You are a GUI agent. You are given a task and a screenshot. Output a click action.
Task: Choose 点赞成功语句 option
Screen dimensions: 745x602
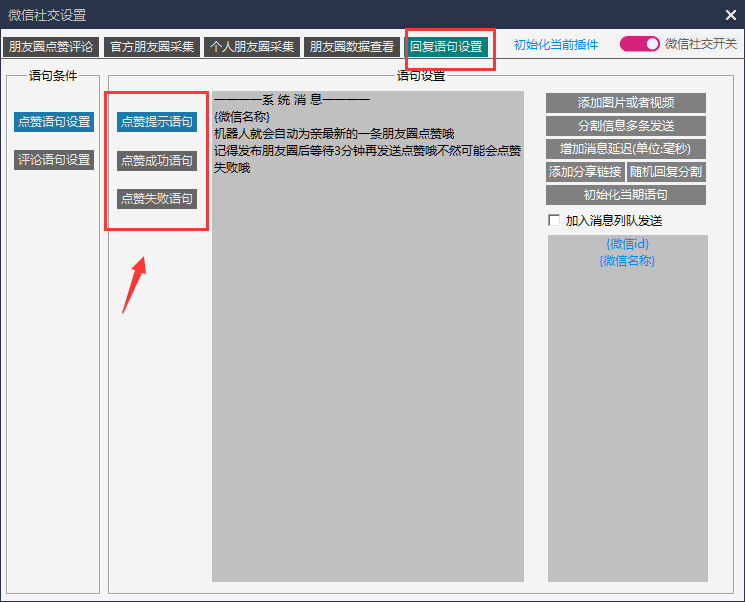(156, 160)
